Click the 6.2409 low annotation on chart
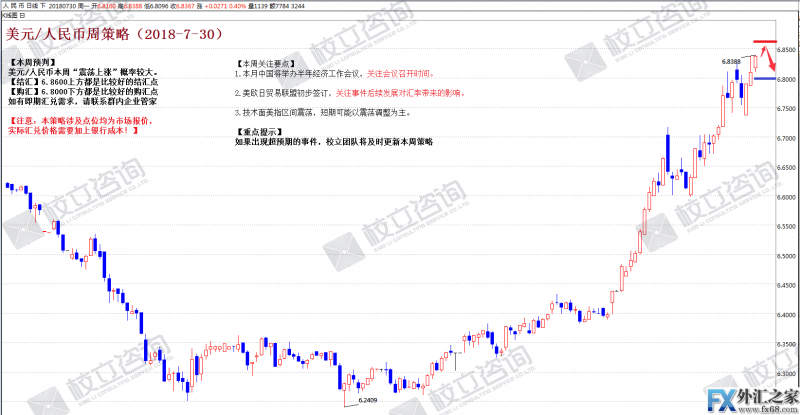800x415 pixels. click(x=368, y=400)
